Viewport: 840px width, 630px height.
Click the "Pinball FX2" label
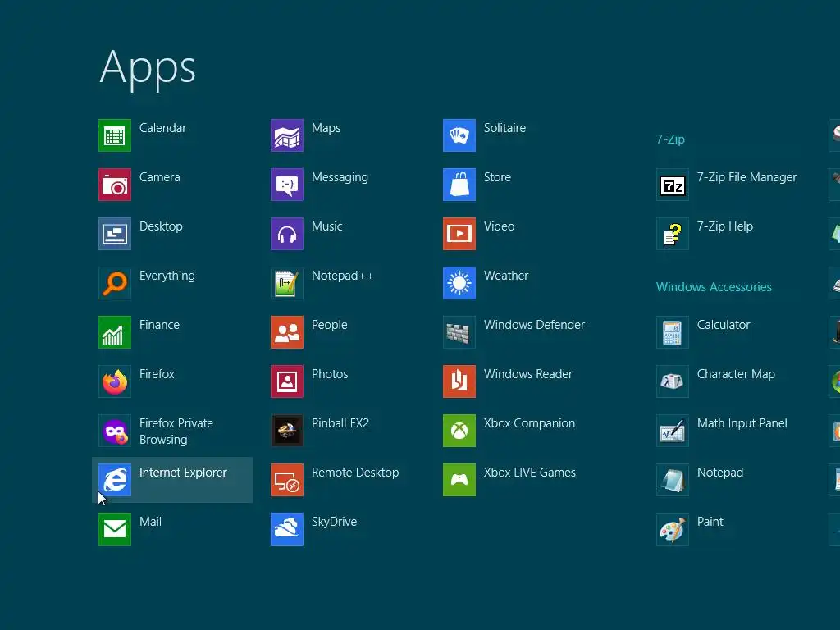(340, 423)
